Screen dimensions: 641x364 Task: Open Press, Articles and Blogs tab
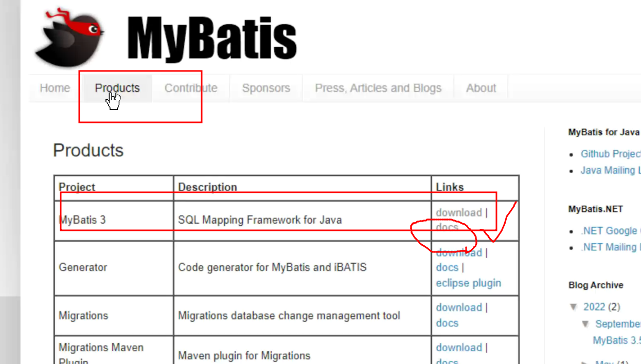[378, 88]
